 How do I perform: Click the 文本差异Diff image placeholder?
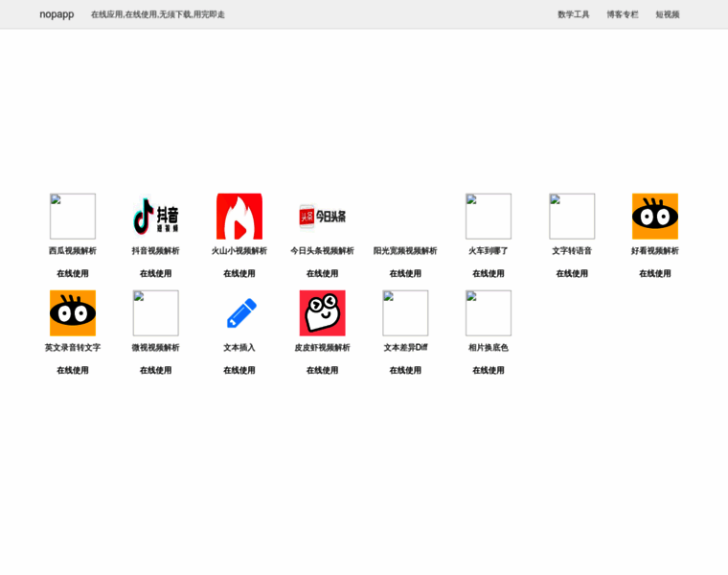(x=405, y=313)
